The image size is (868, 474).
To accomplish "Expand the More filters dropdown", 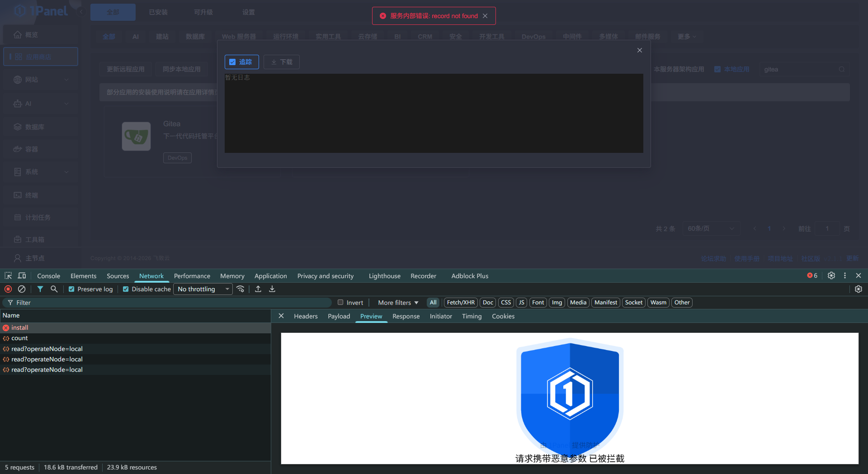I will coord(398,303).
